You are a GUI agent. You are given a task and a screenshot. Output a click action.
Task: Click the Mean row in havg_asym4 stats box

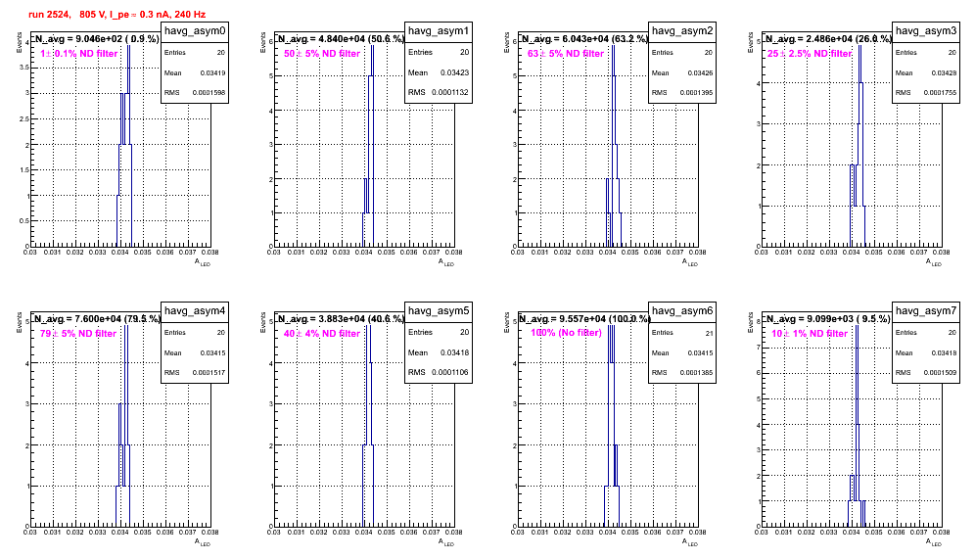195,352
